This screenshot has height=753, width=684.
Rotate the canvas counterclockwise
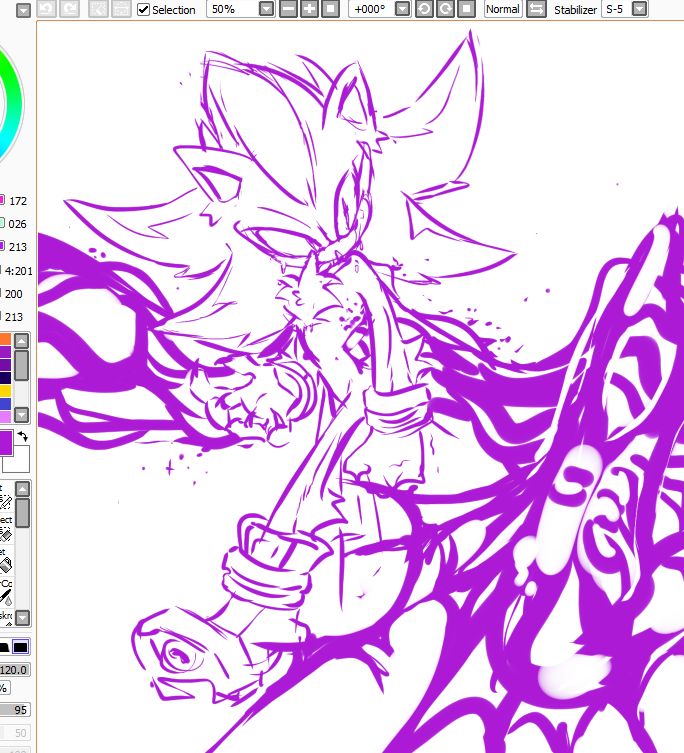point(424,9)
